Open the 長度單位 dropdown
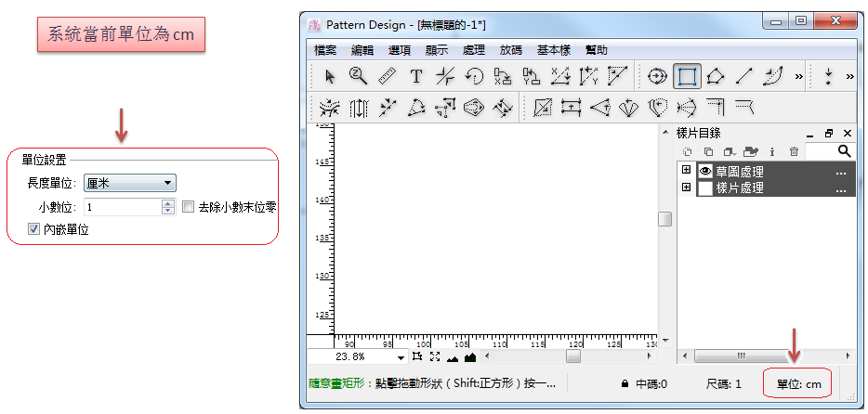Screen dimensions: 868x414 (x=129, y=184)
